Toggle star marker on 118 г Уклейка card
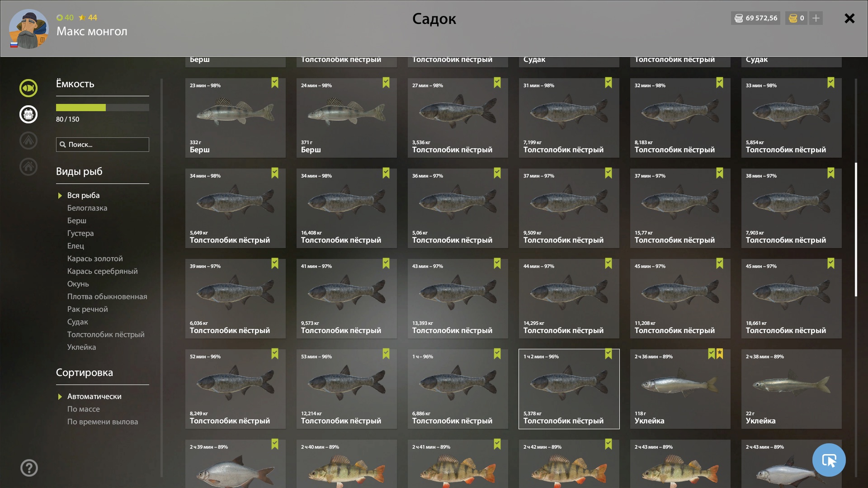868x488 pixels. (720, 354)
